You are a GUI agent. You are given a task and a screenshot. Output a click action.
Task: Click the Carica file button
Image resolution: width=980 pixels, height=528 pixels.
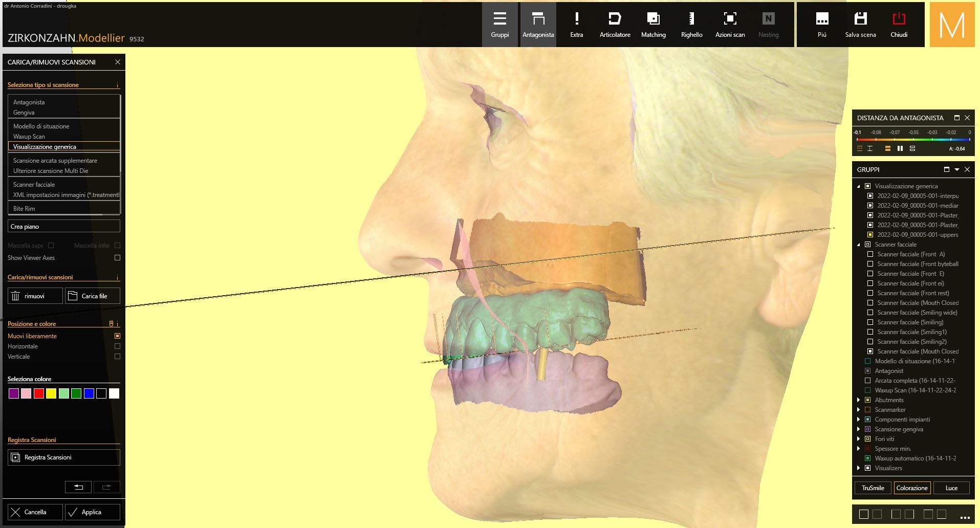click(93, 296)
